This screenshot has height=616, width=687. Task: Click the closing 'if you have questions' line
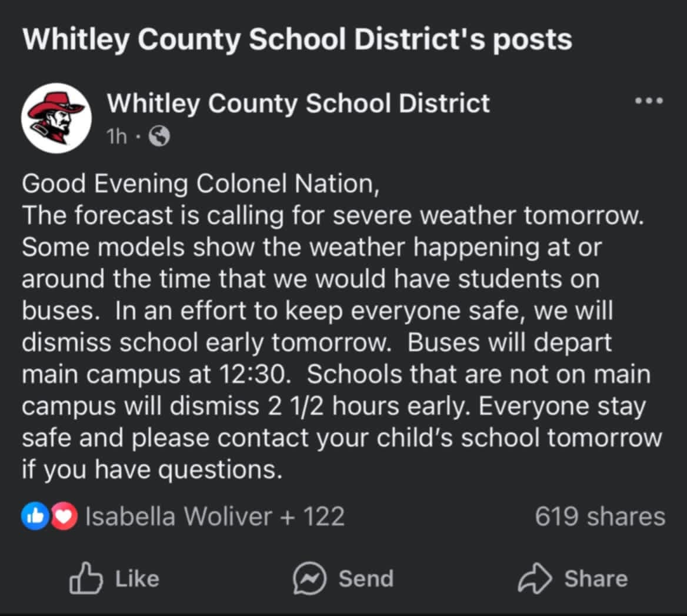click(x=152, y=470)
